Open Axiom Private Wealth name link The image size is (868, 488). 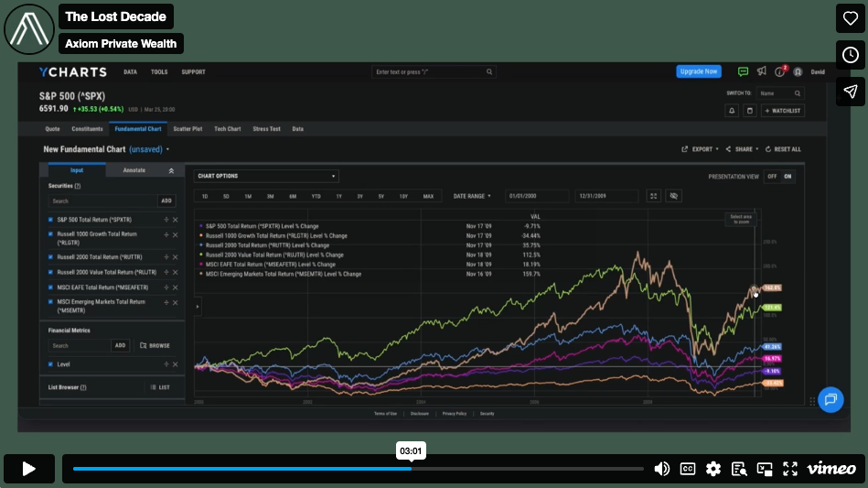pos(121,44)
